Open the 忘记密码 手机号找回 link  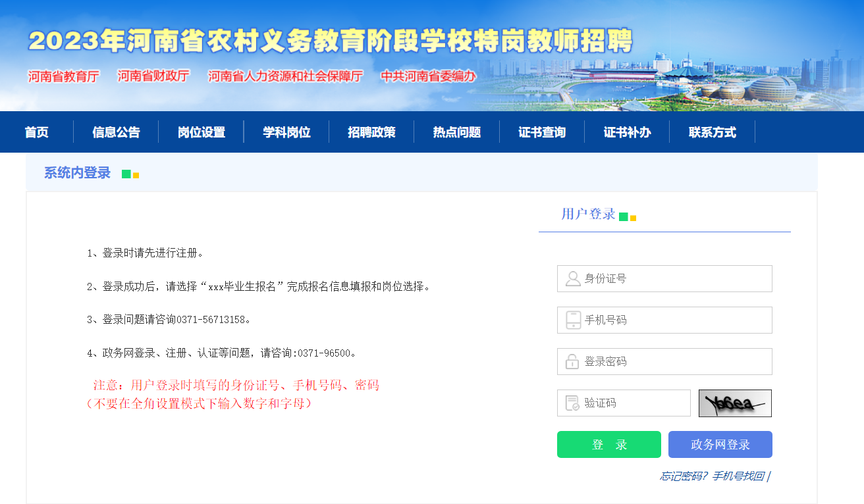tap(713, 476)
